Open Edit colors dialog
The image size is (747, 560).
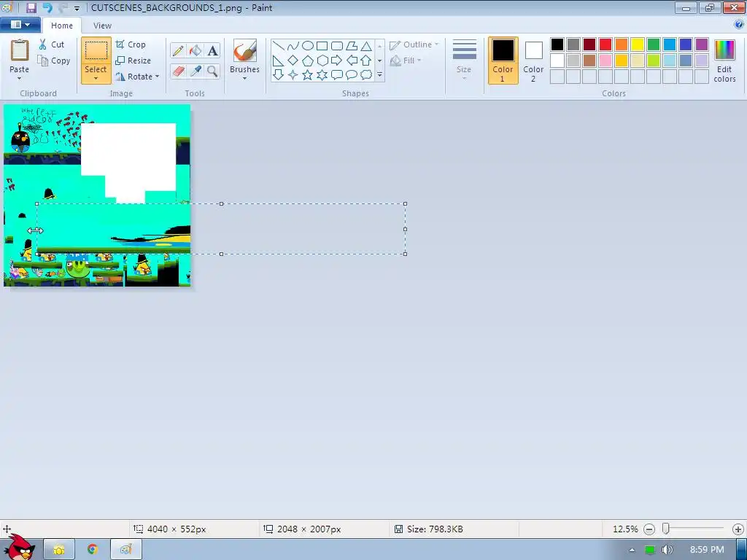tap(724, 61)
